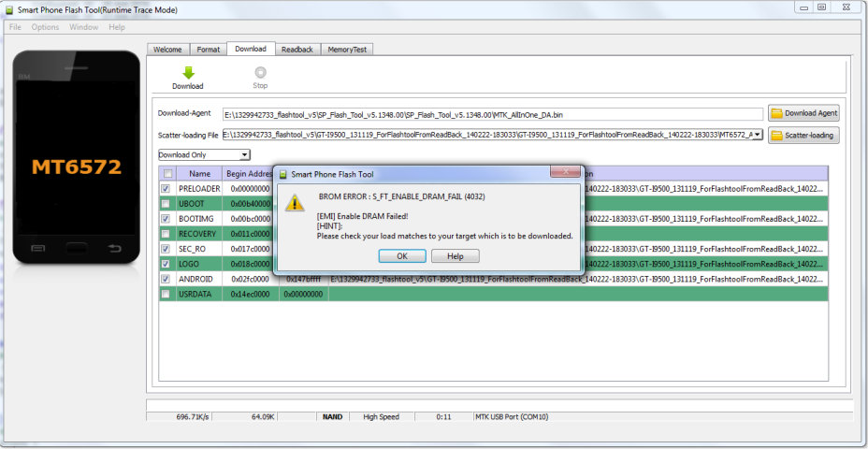Close the error dialog with X button
The height and width of the screenshot is (449, 868).
tap(565, 171)
